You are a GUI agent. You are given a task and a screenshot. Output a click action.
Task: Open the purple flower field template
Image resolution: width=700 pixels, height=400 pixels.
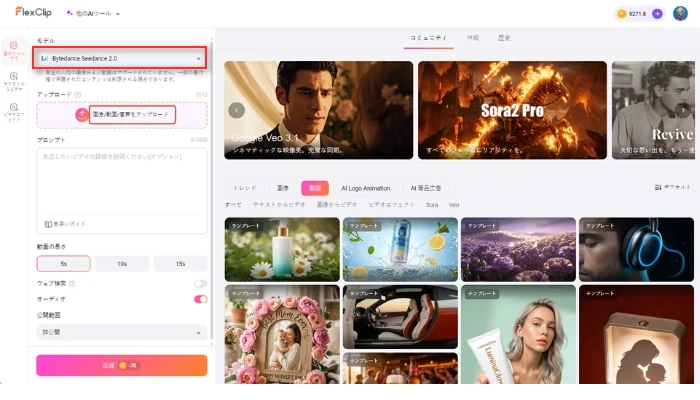click(518, 250)
